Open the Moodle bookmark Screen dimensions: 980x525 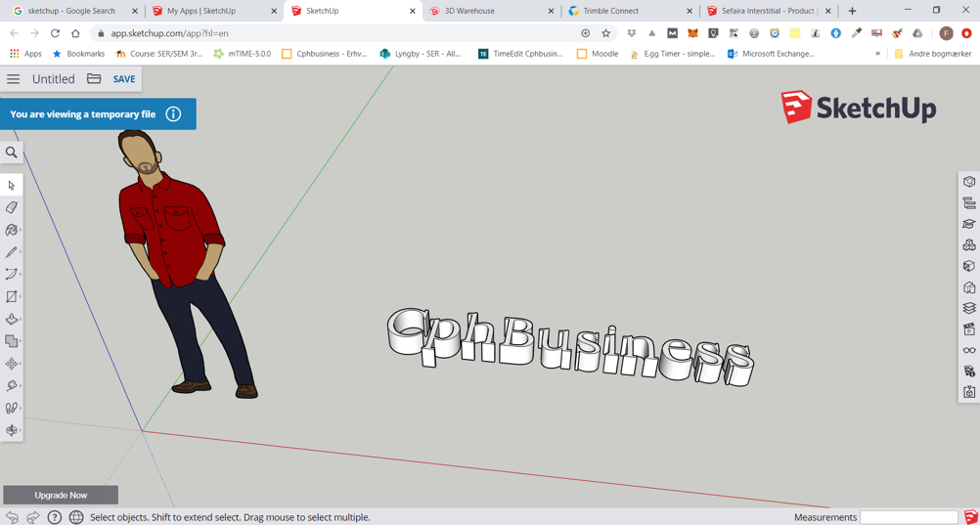597,54
